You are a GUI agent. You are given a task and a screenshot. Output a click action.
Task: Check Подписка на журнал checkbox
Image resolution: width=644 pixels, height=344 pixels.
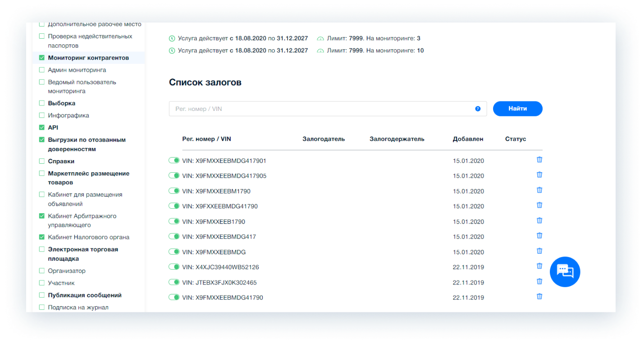click(42, 307)
